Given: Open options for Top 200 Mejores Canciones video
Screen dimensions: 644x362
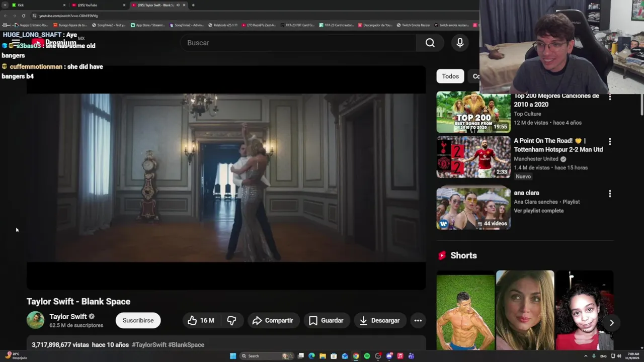Looking at the screenshot, I should pos(610,97).
